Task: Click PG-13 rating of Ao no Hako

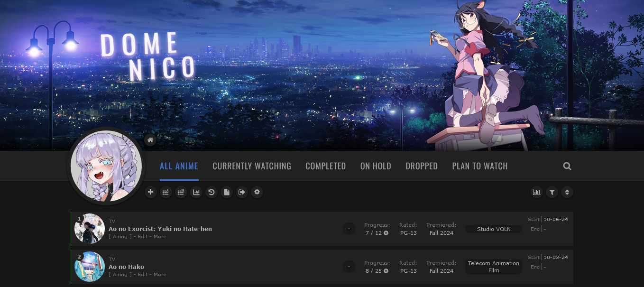Action: [408, 271]
